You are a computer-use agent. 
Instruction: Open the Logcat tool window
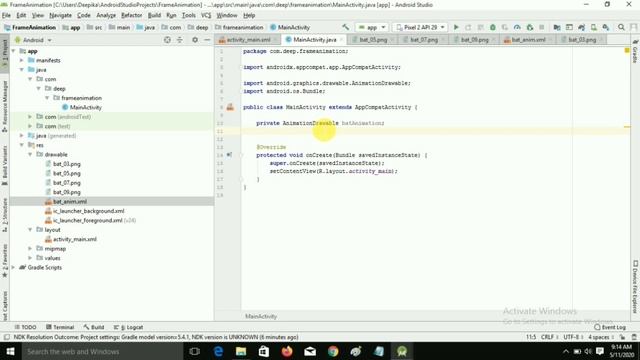[x=129, y=327]
